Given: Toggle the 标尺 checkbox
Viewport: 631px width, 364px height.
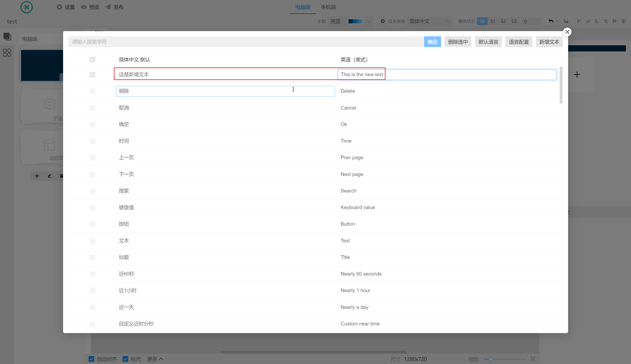Looking at the screenshot, I should [125, 359].
